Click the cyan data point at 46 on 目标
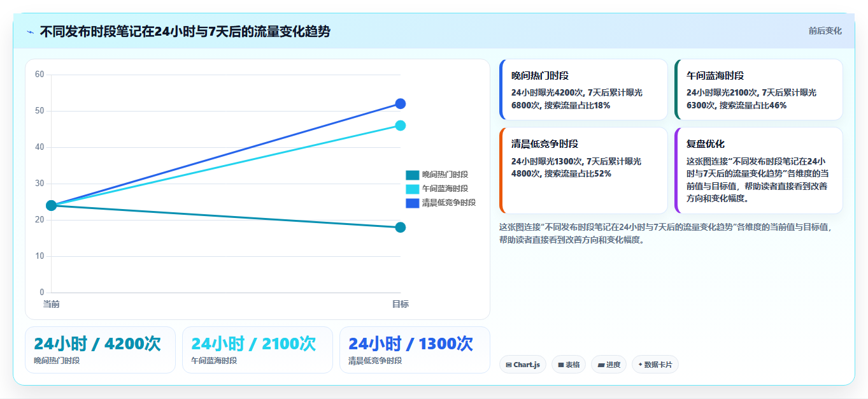The image size is (868, 399). (x=401, y=126)
